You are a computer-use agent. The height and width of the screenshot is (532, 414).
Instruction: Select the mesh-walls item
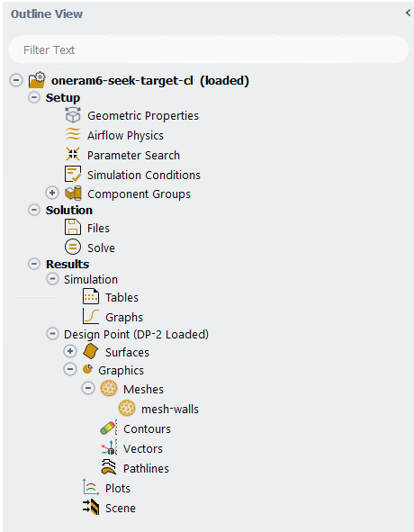tap(170, 409)
